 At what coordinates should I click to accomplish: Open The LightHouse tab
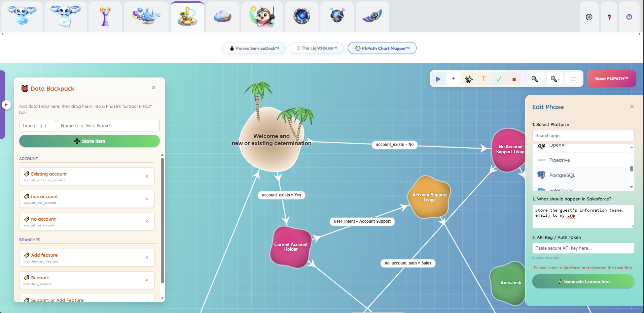316,48
